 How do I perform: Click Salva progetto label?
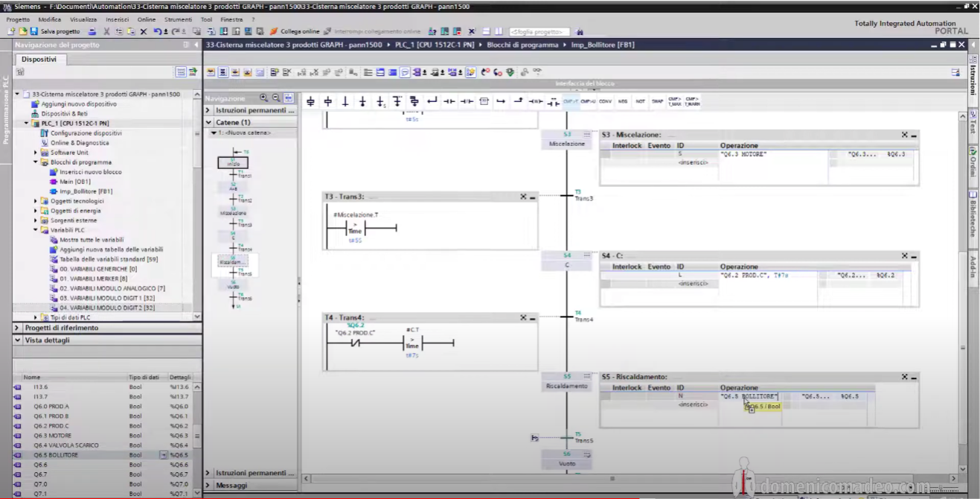tap(60, 31)
